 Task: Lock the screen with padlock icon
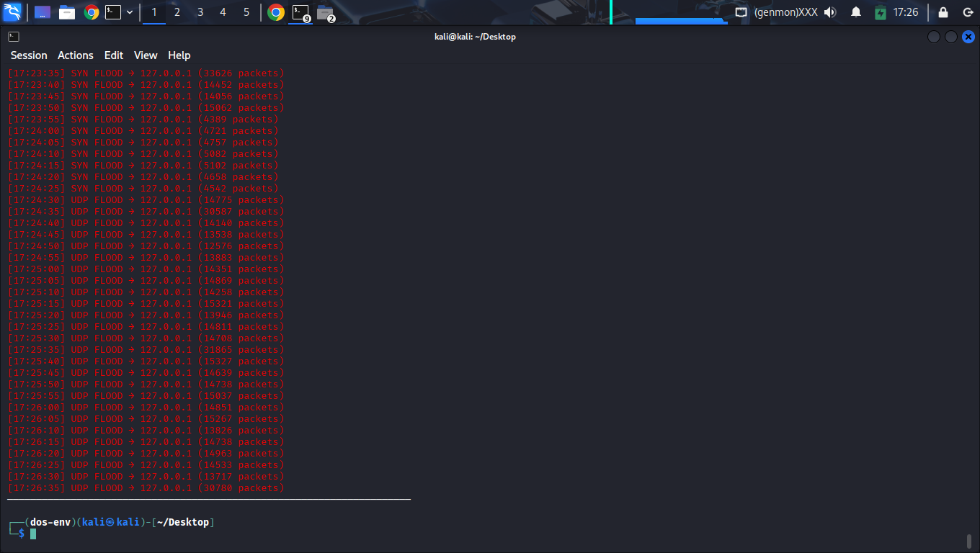click(943, 12)
